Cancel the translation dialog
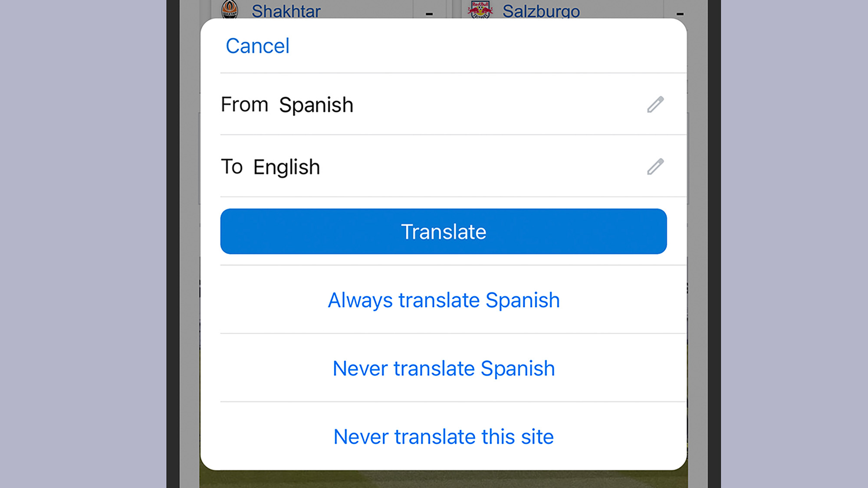This screenshot has width=868, height=488. (x=257, y=46)
